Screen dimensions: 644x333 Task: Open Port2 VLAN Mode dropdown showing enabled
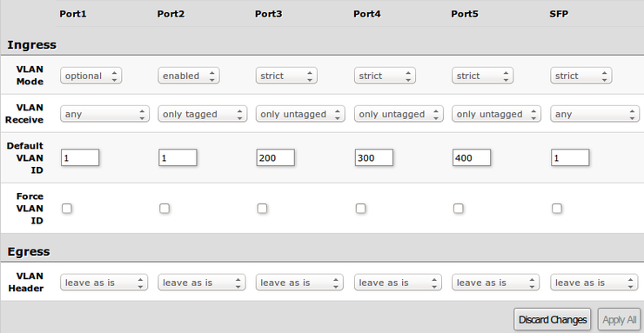click(189, 76)
